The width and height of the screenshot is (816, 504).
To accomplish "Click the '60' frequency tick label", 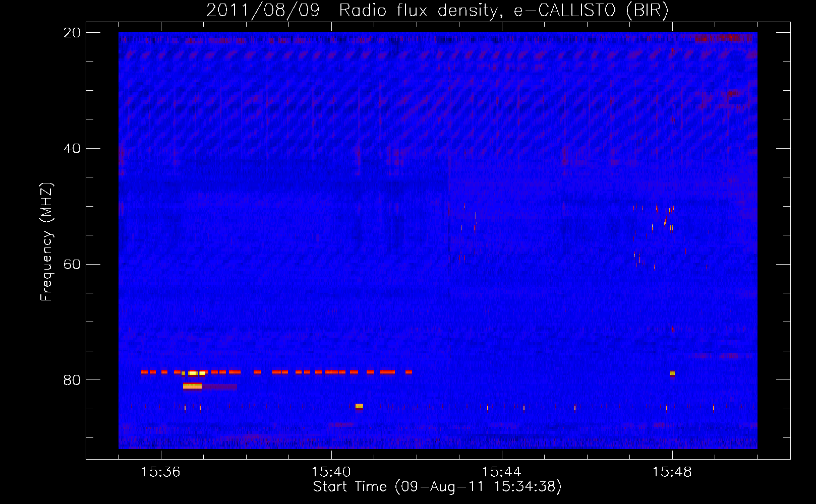I will point(72,265).
